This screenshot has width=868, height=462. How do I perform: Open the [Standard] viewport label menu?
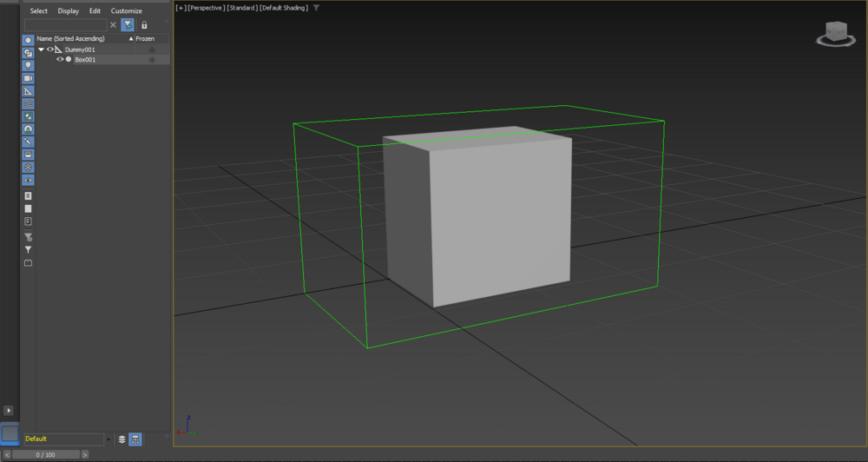pos(242,8)
